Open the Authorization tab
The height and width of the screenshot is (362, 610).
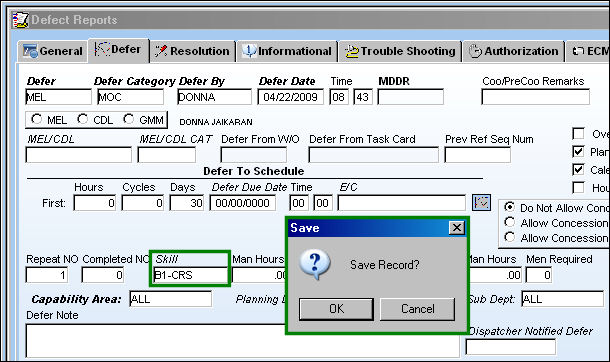point(514,51)
